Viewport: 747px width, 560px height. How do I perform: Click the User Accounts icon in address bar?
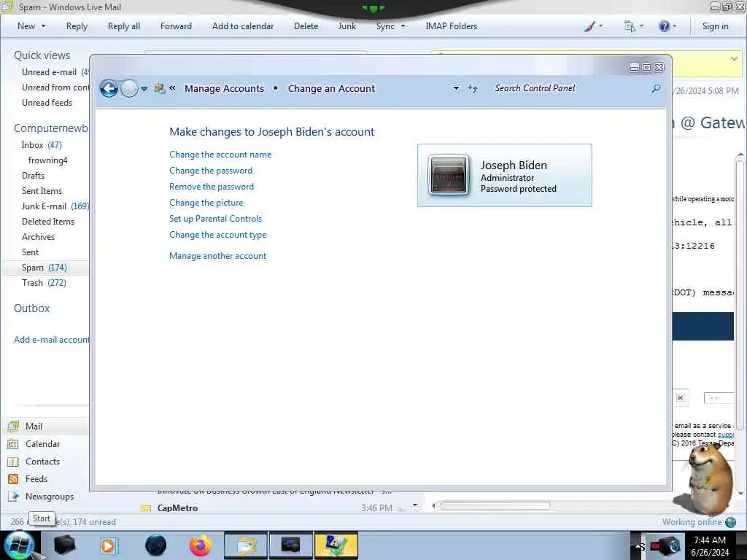pos(160,88)
